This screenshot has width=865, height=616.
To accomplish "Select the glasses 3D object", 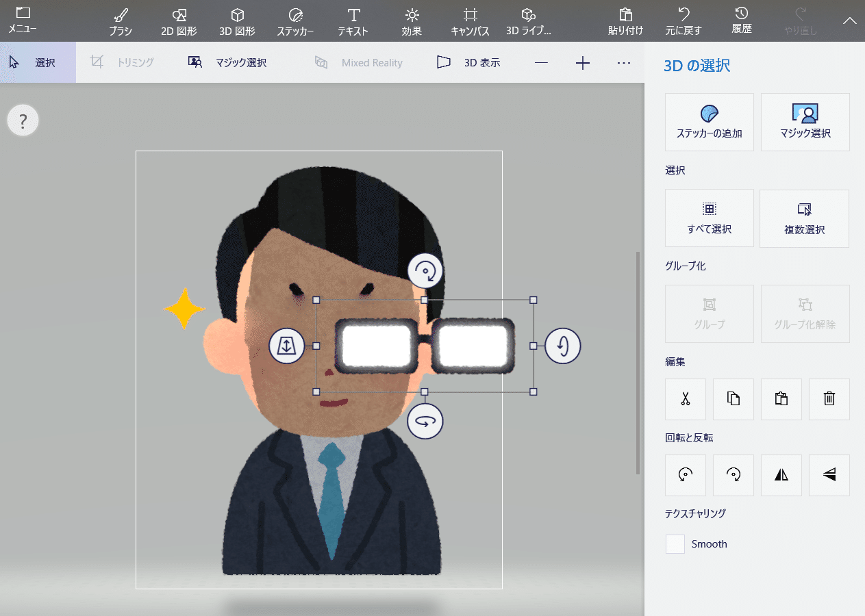I will [x=425, y=346].
